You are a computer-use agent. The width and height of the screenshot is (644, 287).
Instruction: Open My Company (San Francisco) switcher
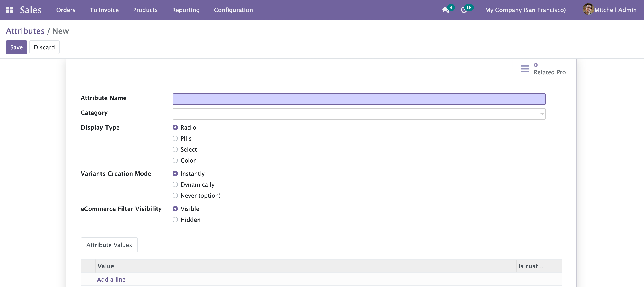click(x=525, y=10)
